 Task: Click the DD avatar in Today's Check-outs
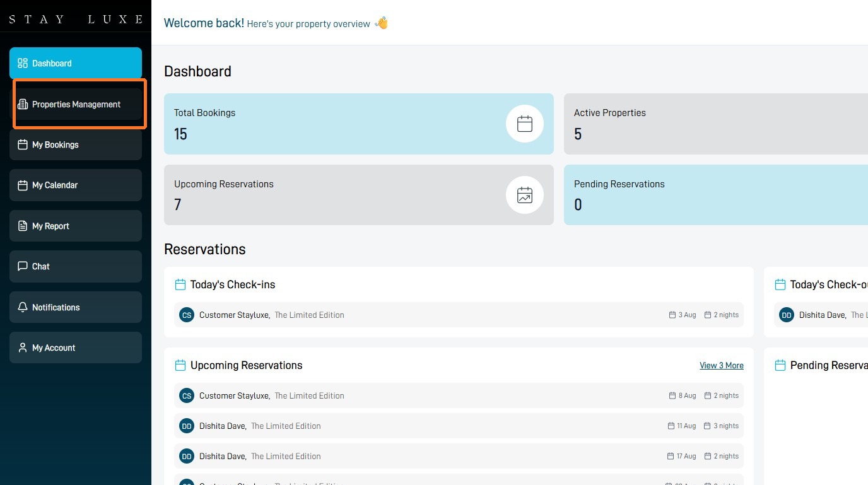(787, 315)
